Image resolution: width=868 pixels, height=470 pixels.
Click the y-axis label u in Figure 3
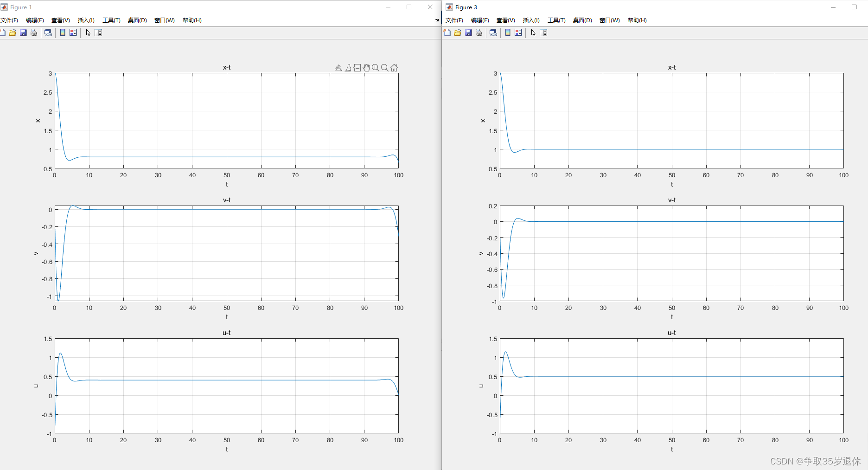click(481, 386)
